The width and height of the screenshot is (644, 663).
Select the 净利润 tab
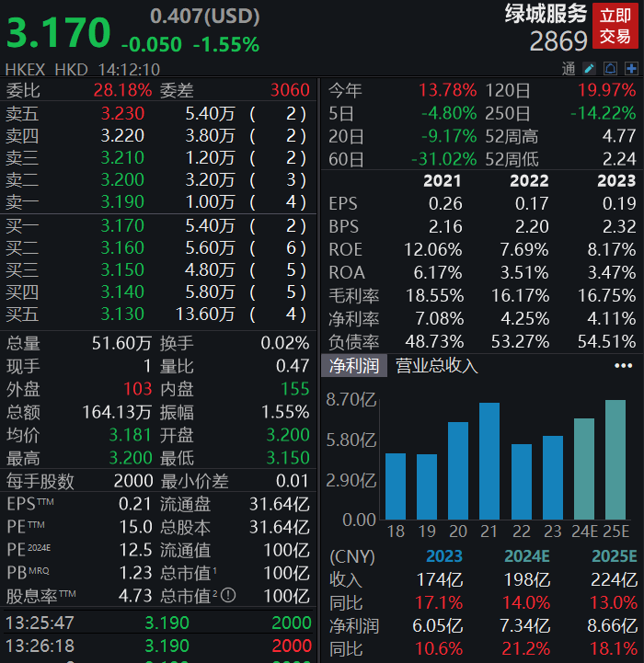click(354, 365)
